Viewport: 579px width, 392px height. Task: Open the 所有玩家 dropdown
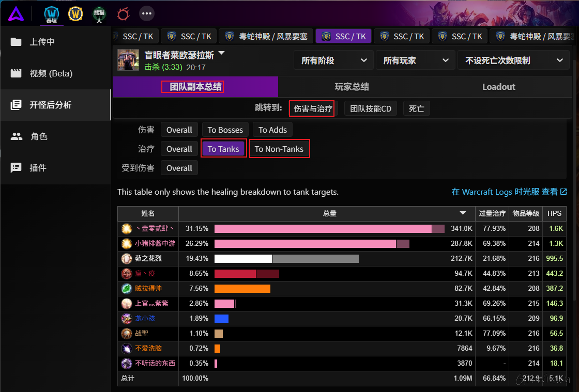[415, 60]
